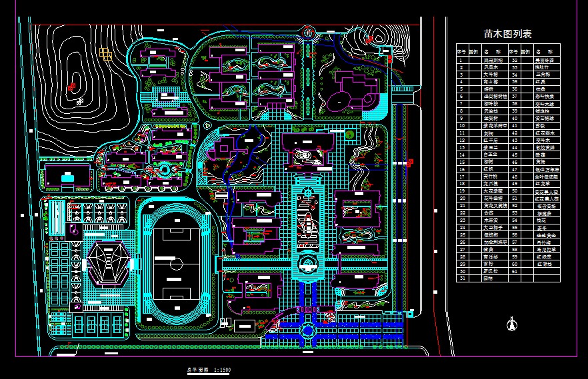Select the cyan building west of dormitories
588x379 pixels.
(x=65, y=177)
